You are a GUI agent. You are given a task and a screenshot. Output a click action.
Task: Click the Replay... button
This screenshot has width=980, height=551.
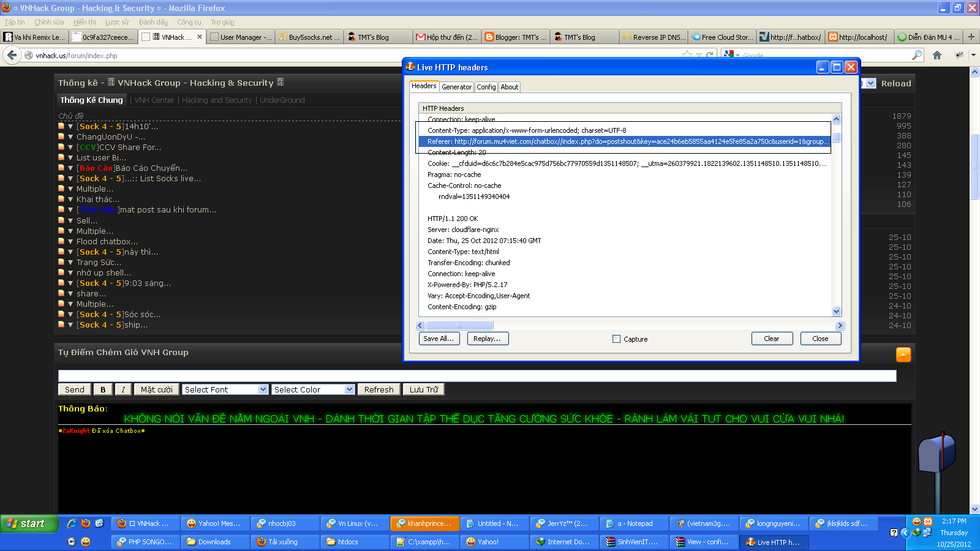click(488, 339)
